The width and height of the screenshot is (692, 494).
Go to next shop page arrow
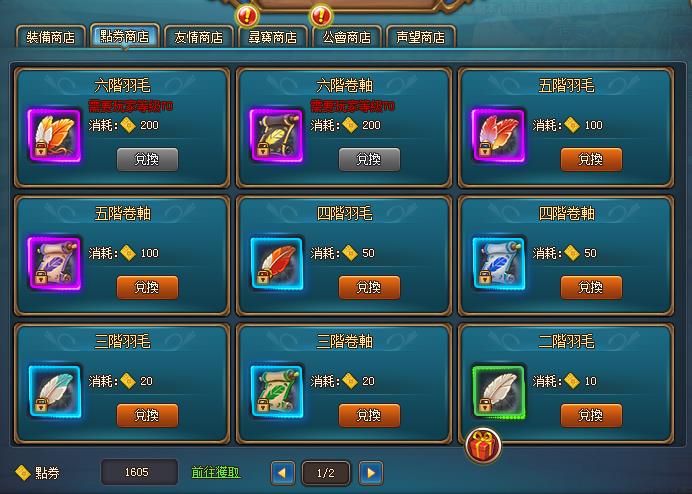(x=371, y=473)
